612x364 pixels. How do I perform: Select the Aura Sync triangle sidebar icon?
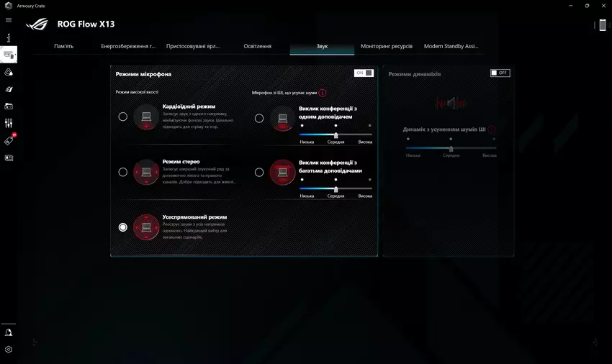tap(9, 72)
